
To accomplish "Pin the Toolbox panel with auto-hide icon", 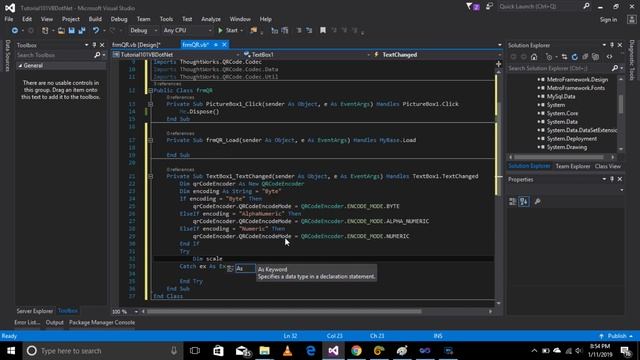I will click(94, 45).
